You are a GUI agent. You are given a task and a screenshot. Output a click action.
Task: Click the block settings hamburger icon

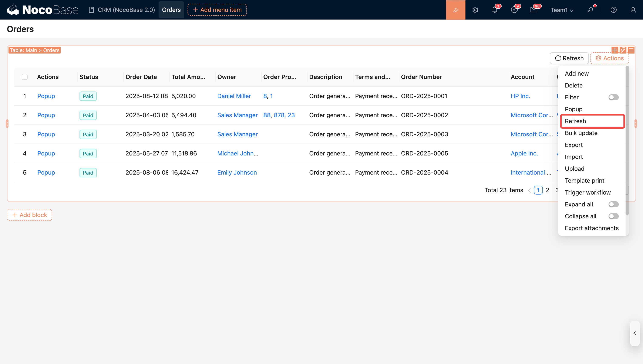click(631, 50)
